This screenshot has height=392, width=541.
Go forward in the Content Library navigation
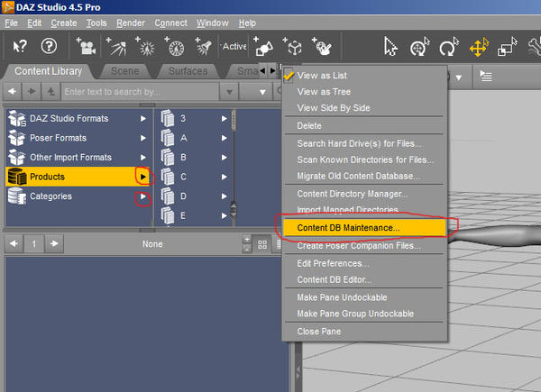[x=32, y=91]
